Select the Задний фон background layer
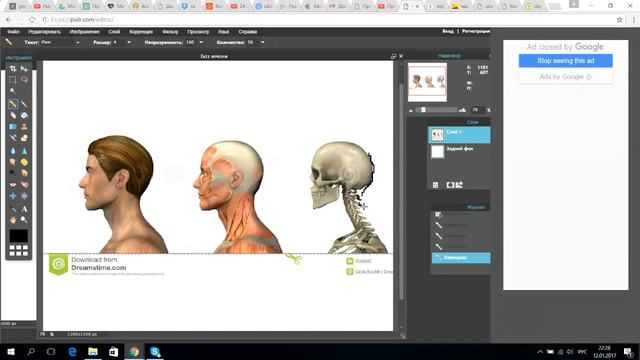Viewport: 640px width, 360px height. (459, 151)
